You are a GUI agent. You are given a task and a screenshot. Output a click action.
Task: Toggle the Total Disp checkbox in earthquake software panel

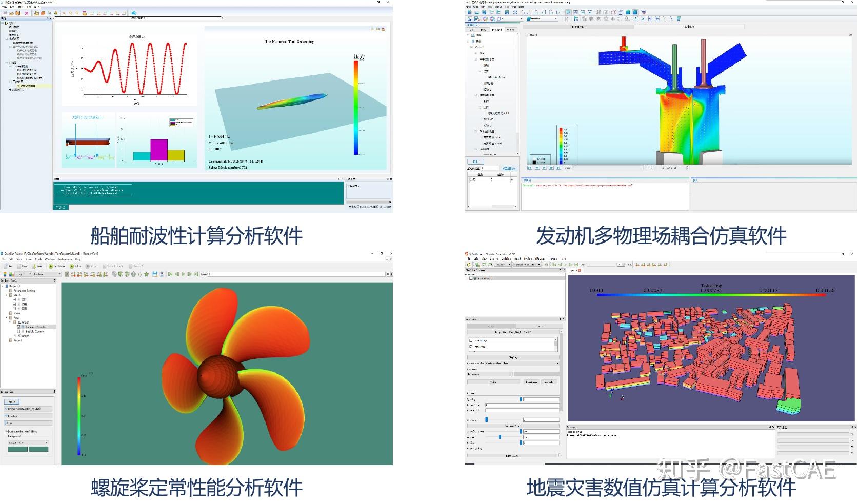[471, 347]
